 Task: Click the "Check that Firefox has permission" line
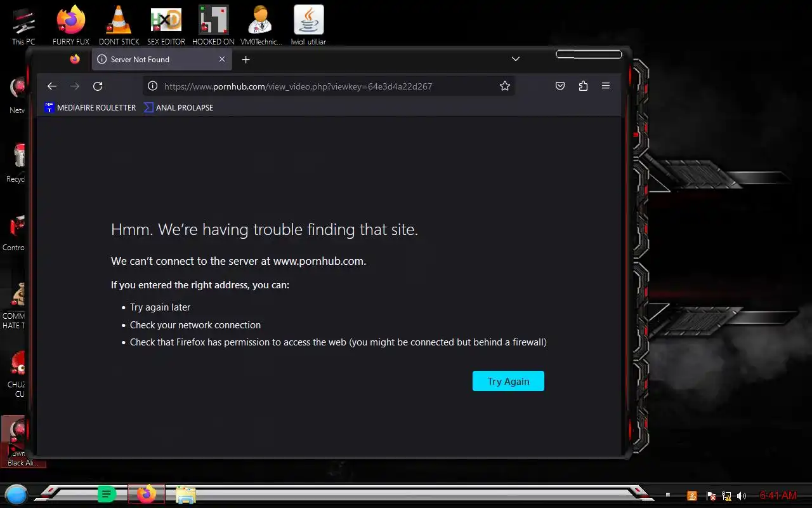coord(338,342)
